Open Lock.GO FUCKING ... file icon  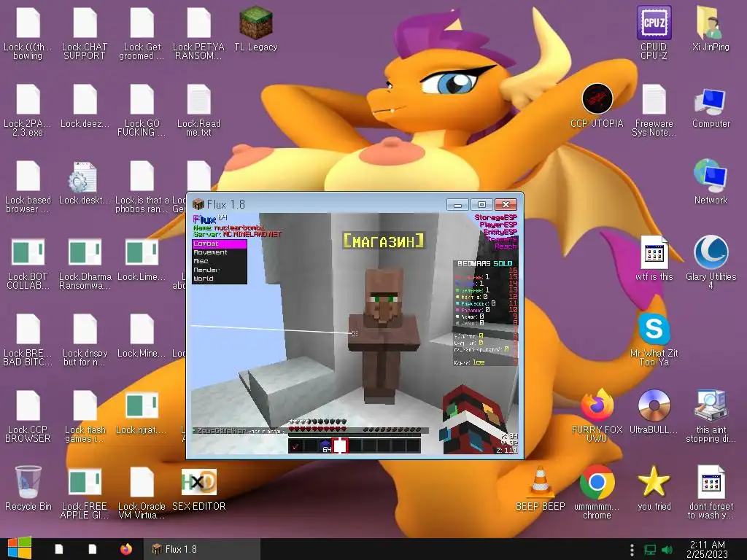tap(142, 99)
